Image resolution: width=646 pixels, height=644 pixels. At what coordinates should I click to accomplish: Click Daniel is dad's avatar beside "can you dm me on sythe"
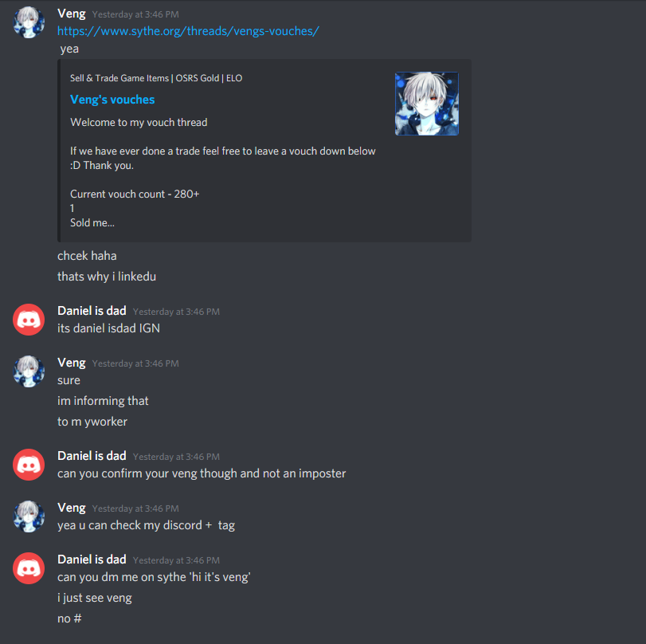(x=29, y=568)
